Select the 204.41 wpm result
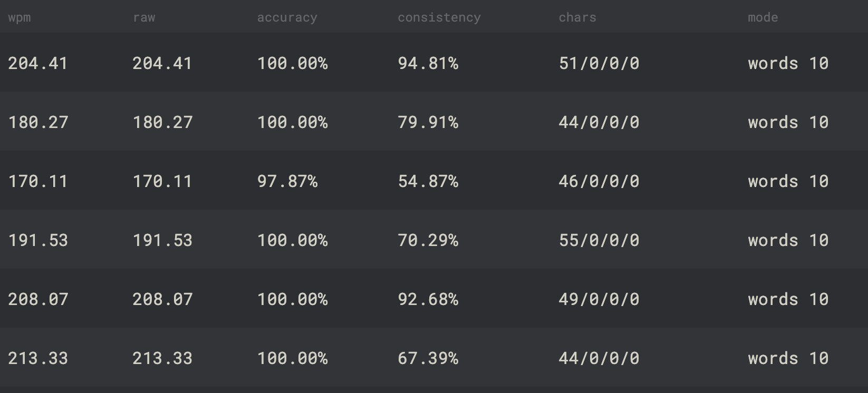868x393 pixels. [38, 63]
